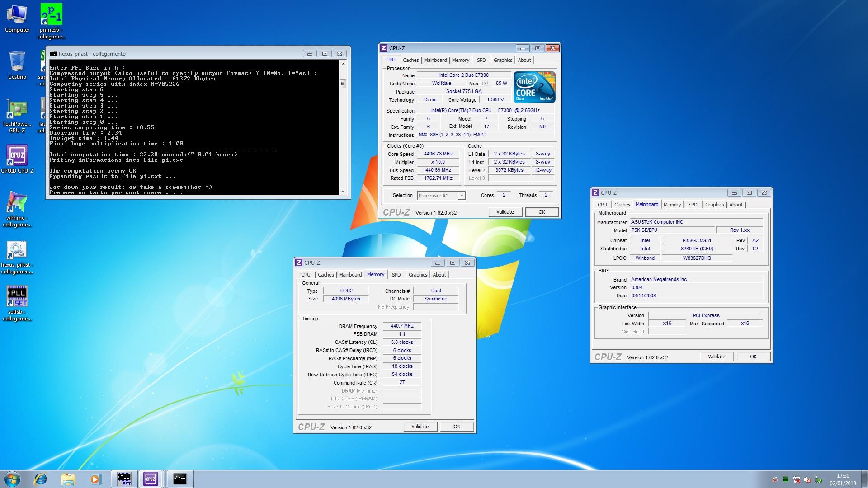Click the CPU-Z logo icon in Memory window title bar

pos(299,263)
